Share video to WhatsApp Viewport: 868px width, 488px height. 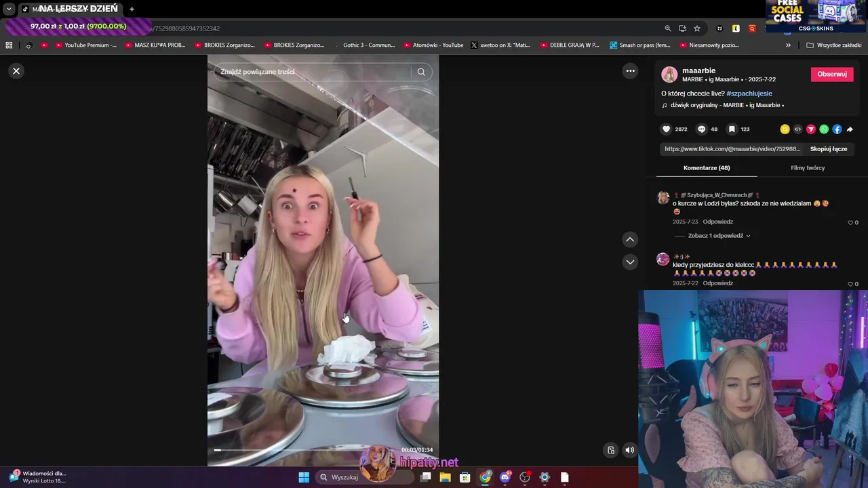click(x=824, y=129)
